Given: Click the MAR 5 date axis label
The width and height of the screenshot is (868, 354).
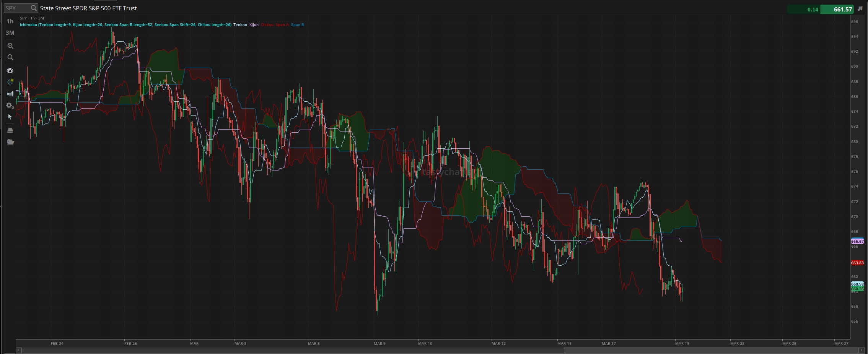Looking at the screenshot, I should point(314,344).
